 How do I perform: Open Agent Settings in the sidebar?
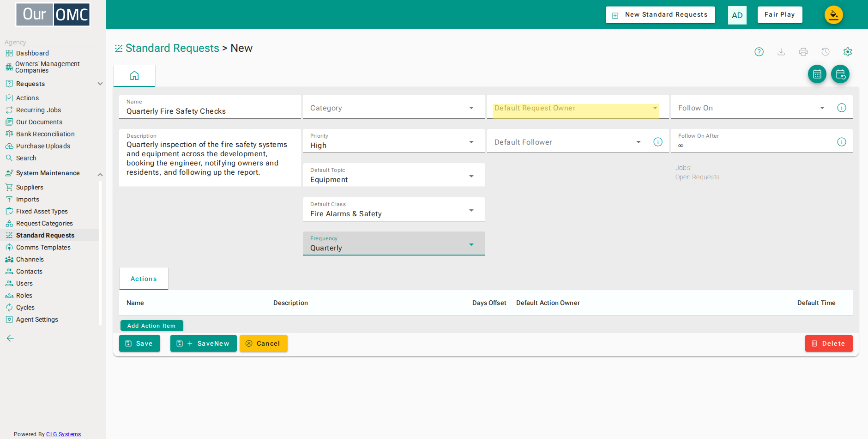click(x=37, y=319)
